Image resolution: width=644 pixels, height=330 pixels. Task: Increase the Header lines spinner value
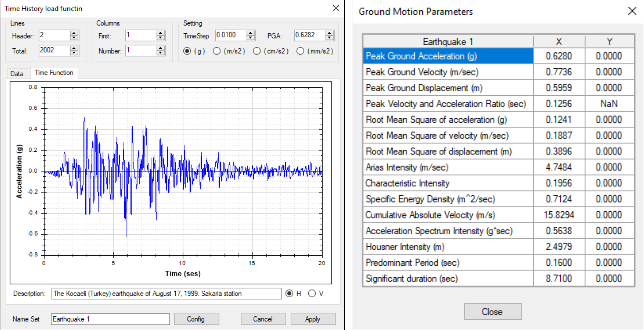tap(74, 33)
